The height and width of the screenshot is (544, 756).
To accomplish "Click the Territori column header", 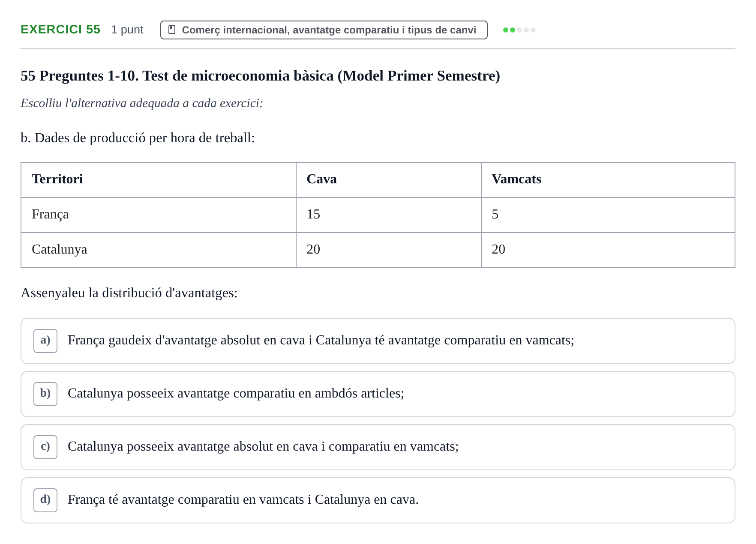I will point(57,179).
